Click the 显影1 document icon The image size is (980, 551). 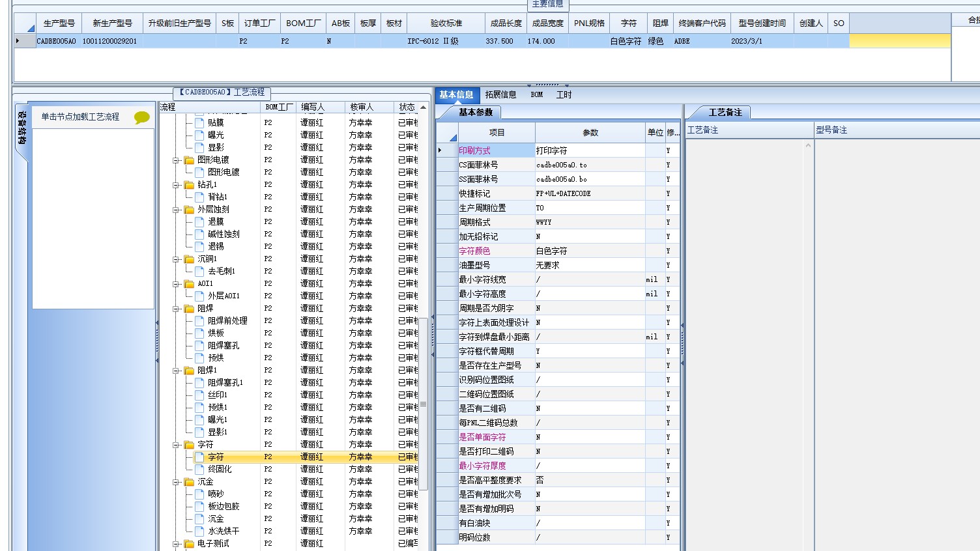pos(200,432)
